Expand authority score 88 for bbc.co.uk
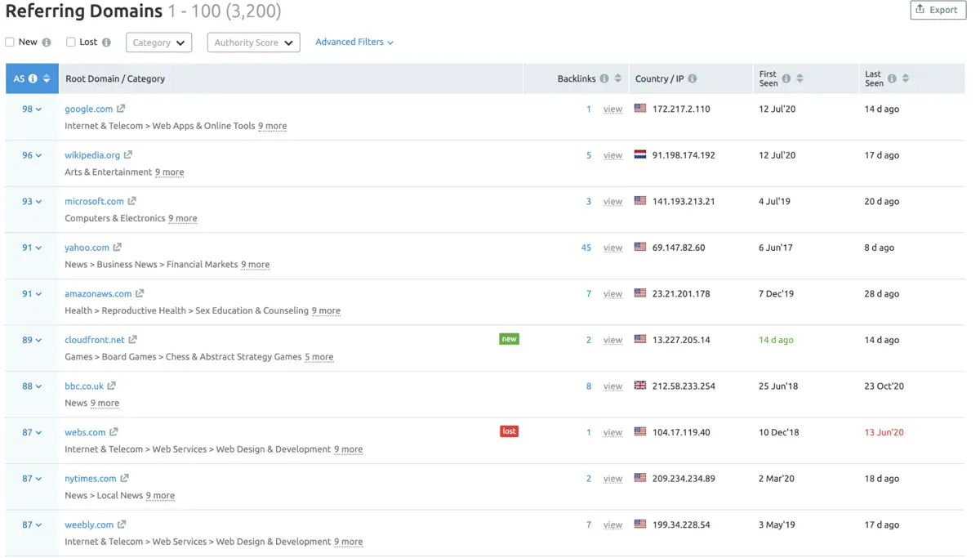This screenshot has width=980, height=558. (x=32, y=386)
